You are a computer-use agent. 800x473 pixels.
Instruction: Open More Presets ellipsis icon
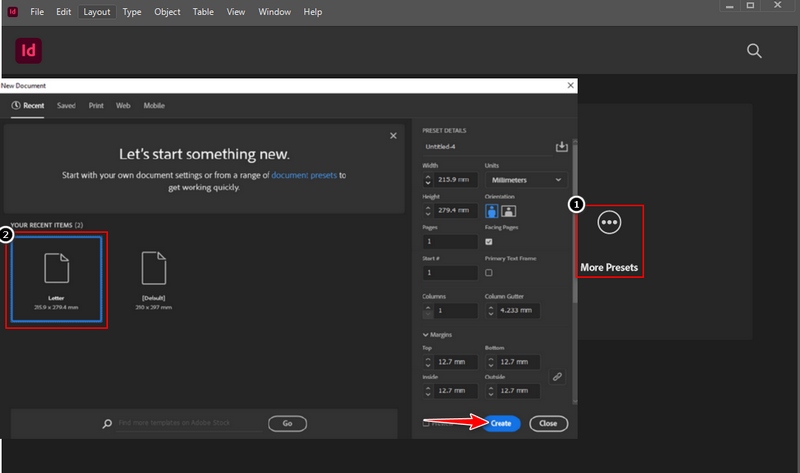click(x=609, y=224)
